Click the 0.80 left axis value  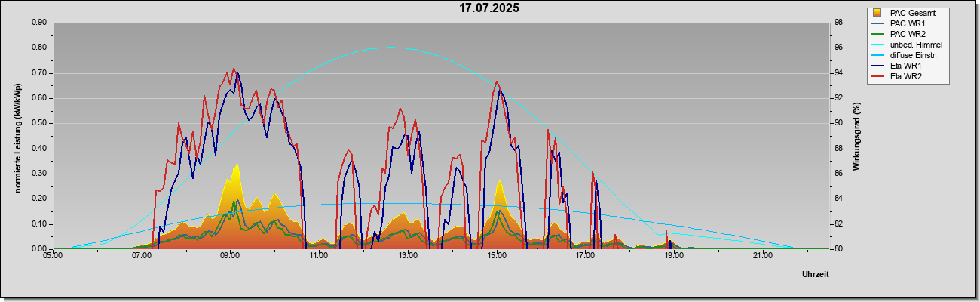click(x=39, y=48)
